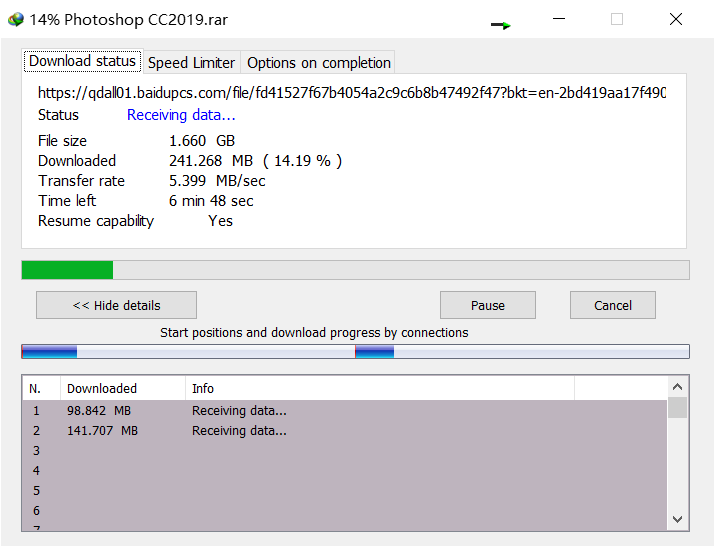Viewport: 715px width, 547px height.
Task: Cancel the download
Action: click(613, 305)
